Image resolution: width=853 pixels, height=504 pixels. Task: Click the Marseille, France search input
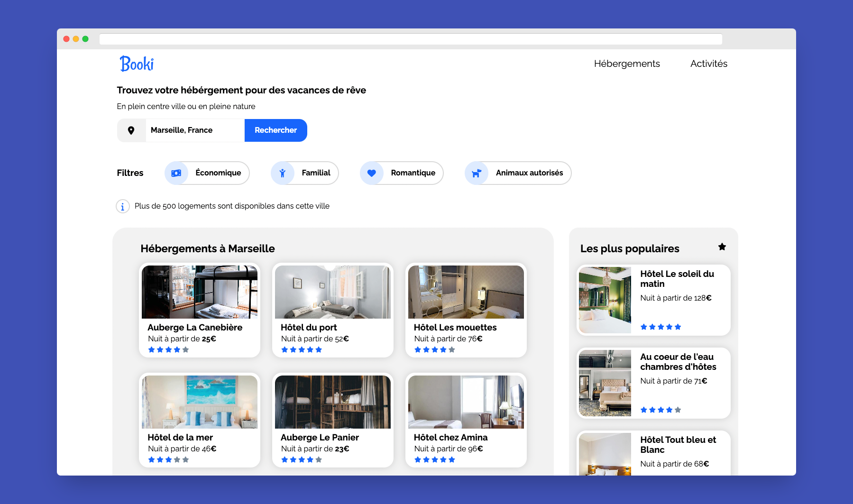pyautogui.click(x=194, y=130)
